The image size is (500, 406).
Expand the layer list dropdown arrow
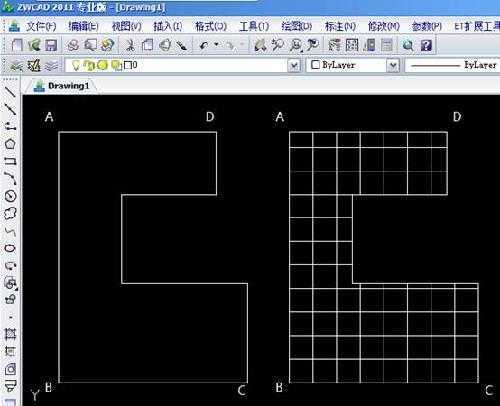tap(294, 66)
